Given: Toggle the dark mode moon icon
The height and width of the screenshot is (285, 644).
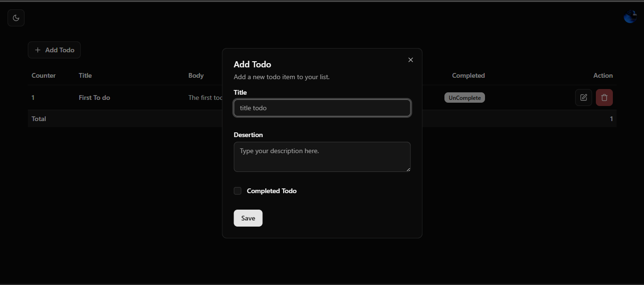Looking at the screenshot, I should 16,18.
